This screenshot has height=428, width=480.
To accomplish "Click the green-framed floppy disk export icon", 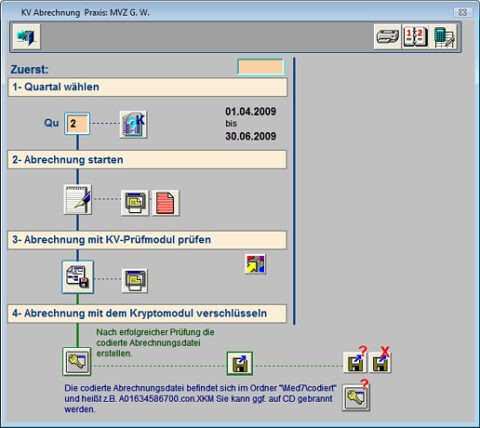I will click(240, 363).
